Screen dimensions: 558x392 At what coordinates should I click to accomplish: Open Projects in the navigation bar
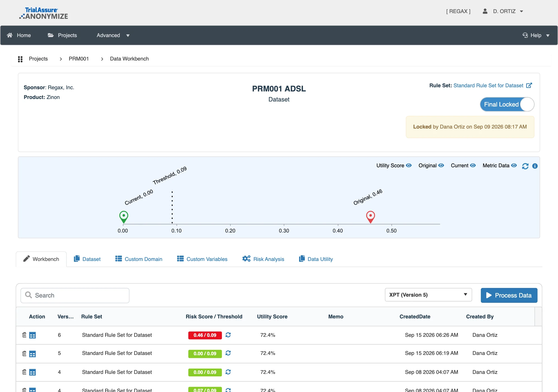pyautogui.click(x=62, y=35)
